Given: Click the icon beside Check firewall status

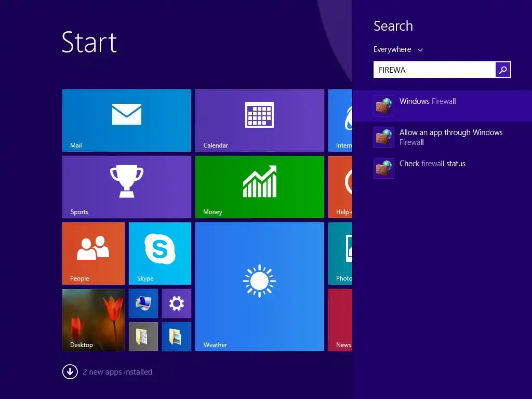Looking at the screenshot, I should pos(384,168).
